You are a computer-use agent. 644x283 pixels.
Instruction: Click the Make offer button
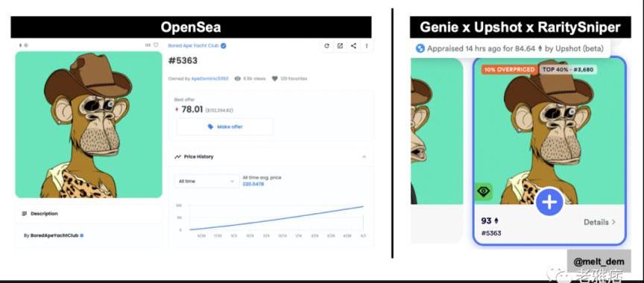[225, 127]
